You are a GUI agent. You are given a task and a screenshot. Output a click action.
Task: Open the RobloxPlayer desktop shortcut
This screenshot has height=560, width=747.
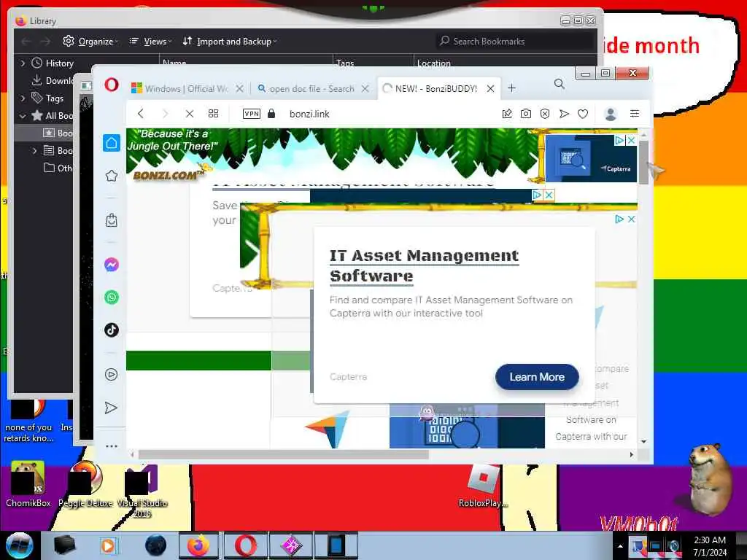(x=483, y=486)
